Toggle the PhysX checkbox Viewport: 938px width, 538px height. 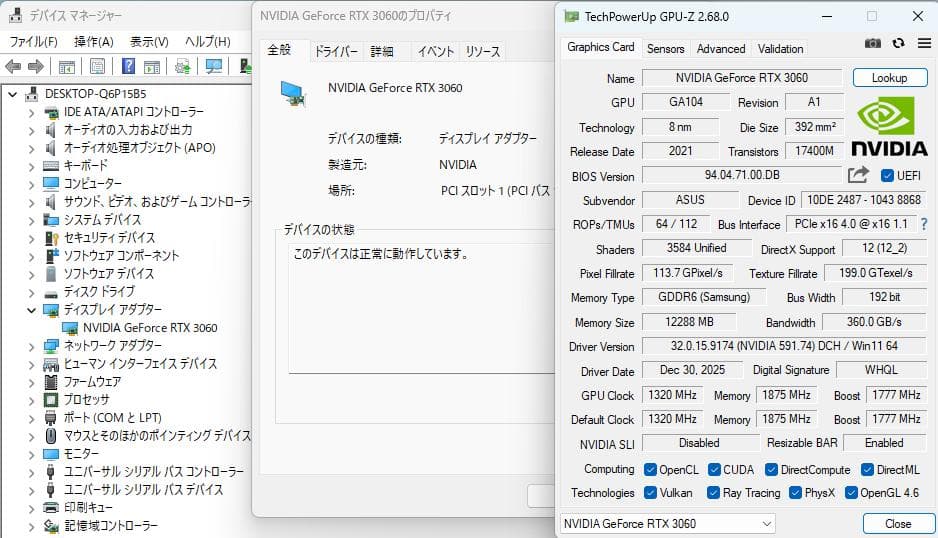pyautogui.click(x=795, y=493)
